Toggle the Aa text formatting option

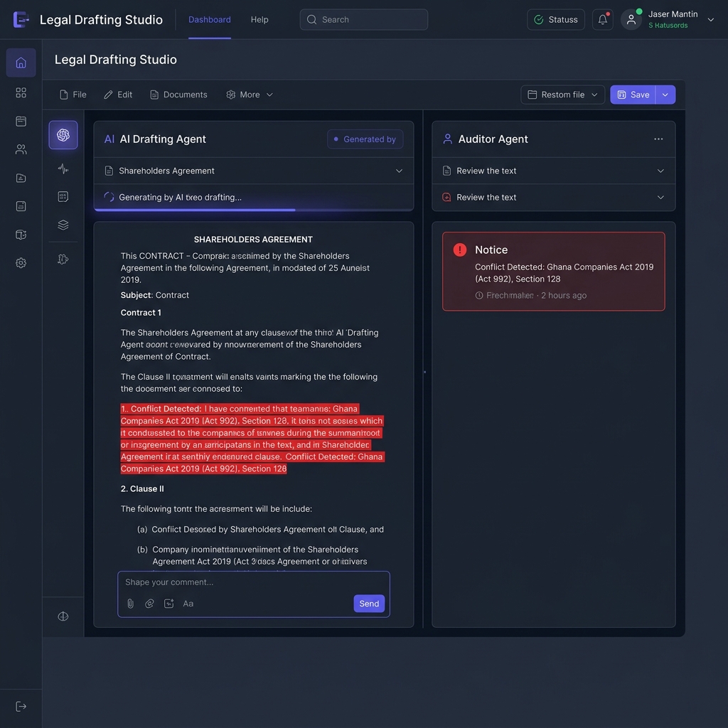(188, 604)
